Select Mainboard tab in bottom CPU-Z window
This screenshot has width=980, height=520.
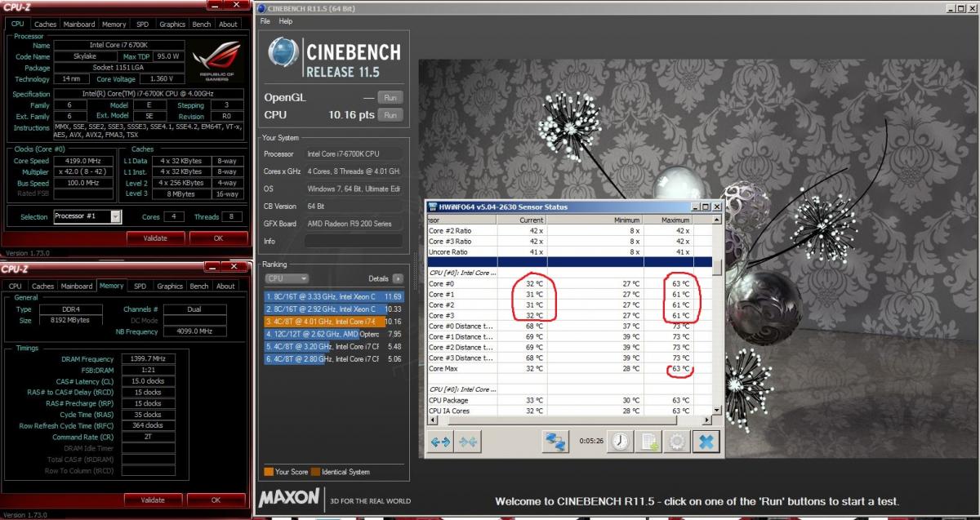coord(77,286)
